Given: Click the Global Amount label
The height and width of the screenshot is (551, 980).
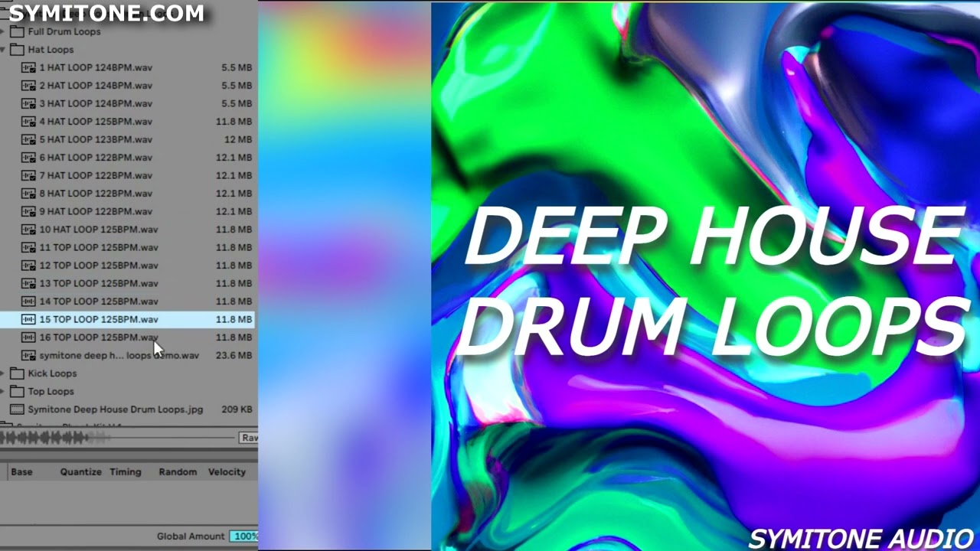Looking at the screenshot, I should click(191, 536).
